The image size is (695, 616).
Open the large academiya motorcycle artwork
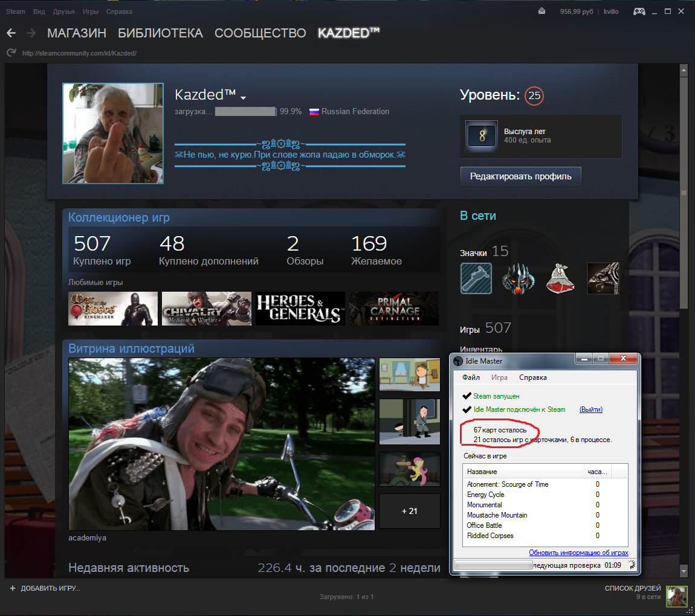(x=222, y=444)
